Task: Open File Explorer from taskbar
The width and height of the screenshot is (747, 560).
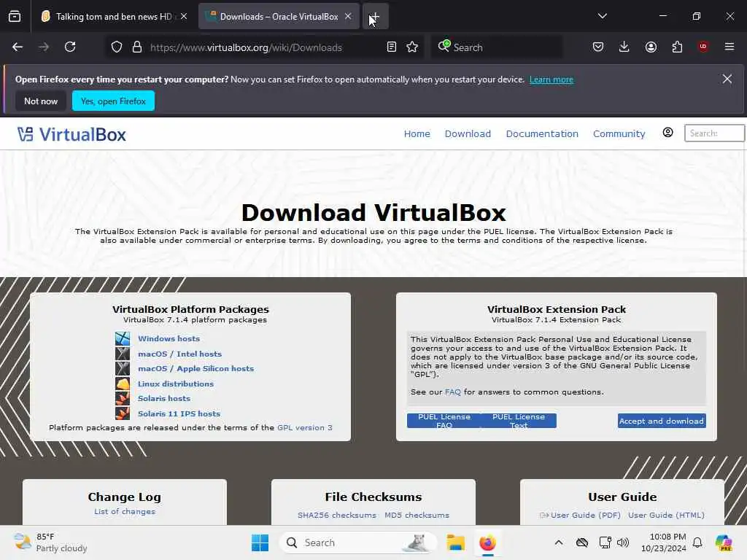Action: click(x=455, y=542)
